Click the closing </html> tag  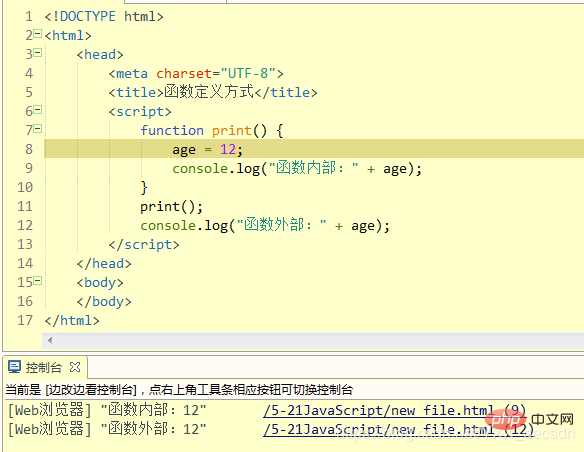[x=72, y=321]
